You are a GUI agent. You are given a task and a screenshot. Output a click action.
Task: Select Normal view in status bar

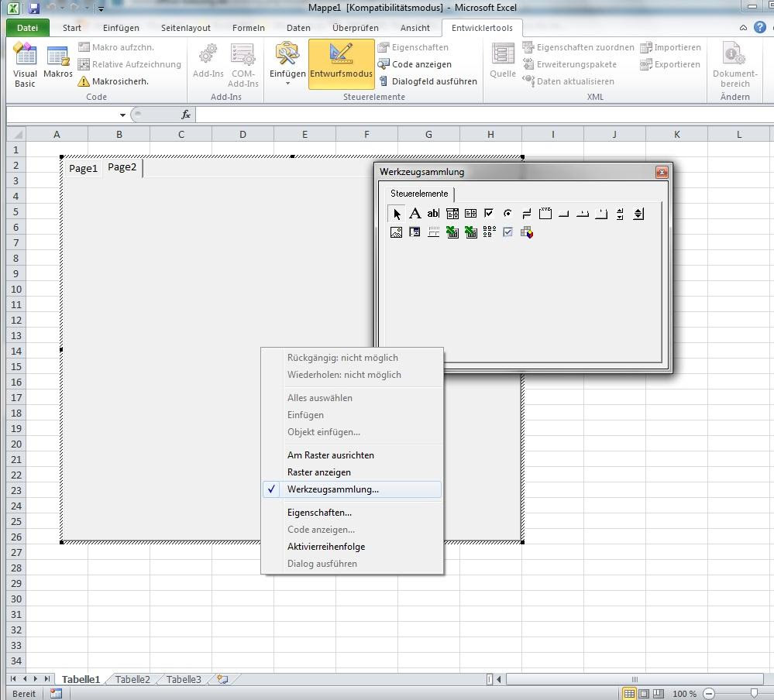[x=629, y=694]
